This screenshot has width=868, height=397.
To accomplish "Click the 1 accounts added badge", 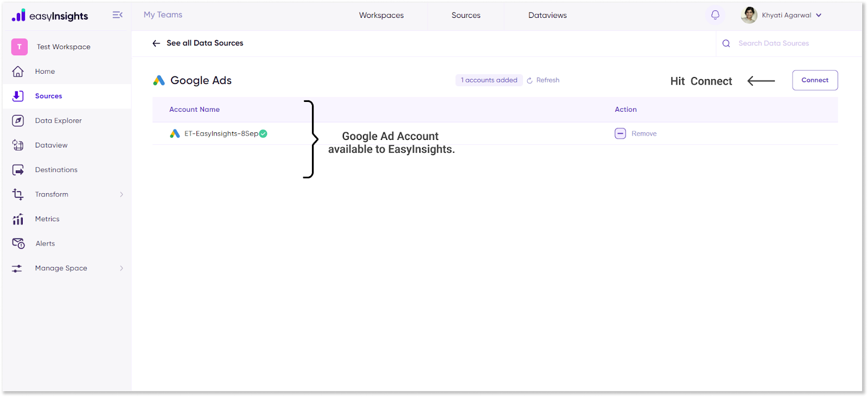I will [x=489, y=80].
